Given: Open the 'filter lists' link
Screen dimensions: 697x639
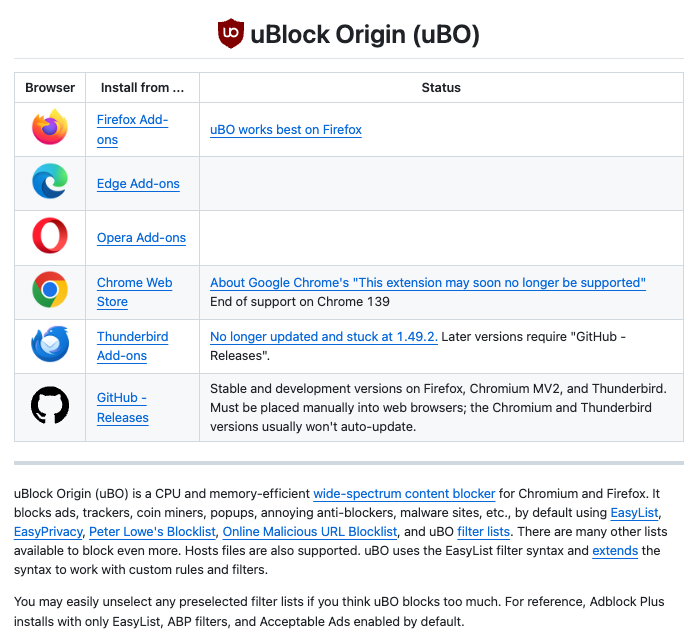Looking at the screenshot, I should point(483,532).
